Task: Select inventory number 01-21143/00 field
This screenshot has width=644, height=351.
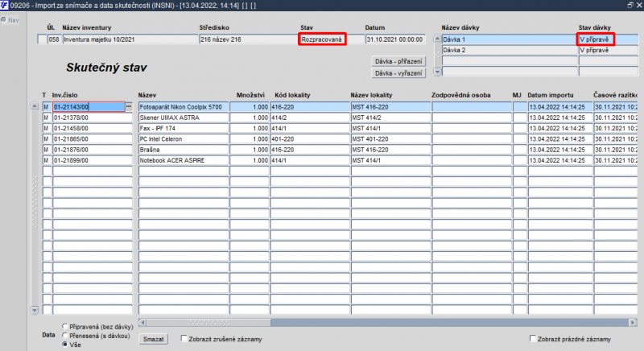Action: pyautogui.click(x=89, y=107)
